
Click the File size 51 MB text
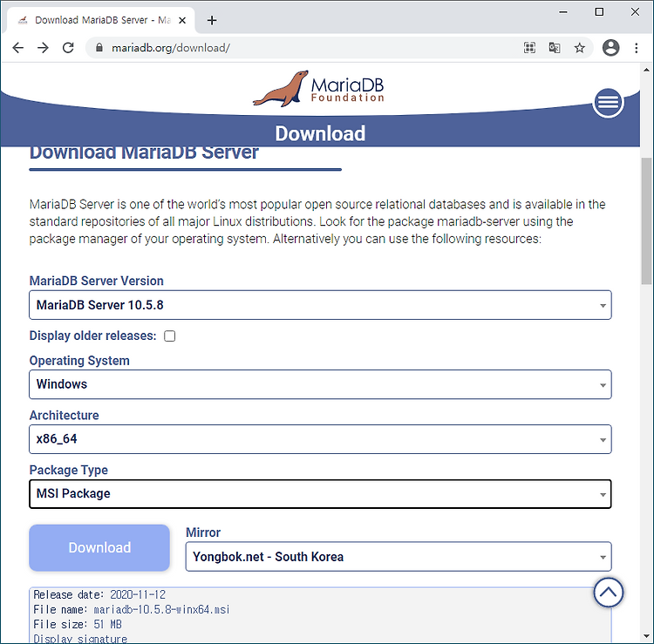point(78,625)
